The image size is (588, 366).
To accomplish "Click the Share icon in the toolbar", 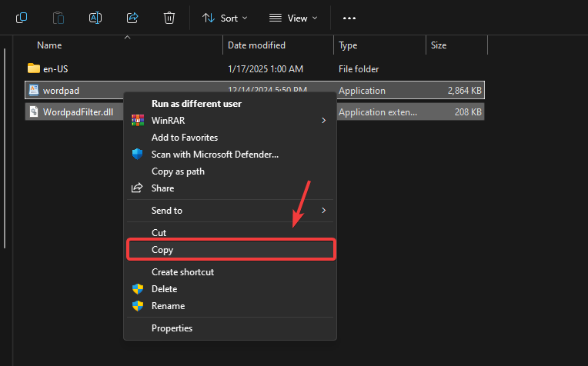I will point(132,17).
